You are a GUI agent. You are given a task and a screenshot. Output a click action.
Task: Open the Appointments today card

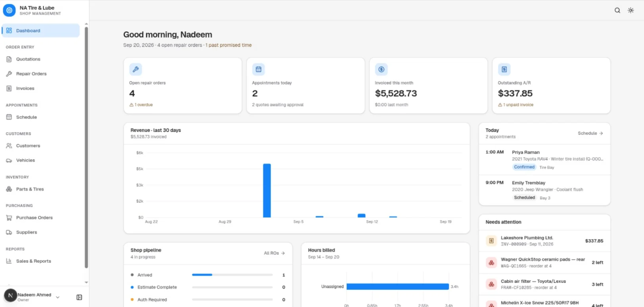point(306,86)
